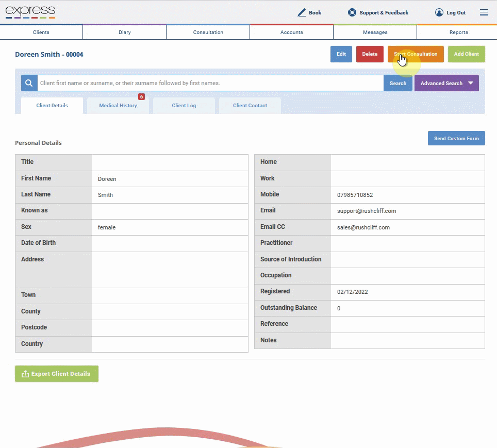The height and width of the screenshot is (448, 497).
Task: Click the blue Edit button
Action: pos(341,54)
